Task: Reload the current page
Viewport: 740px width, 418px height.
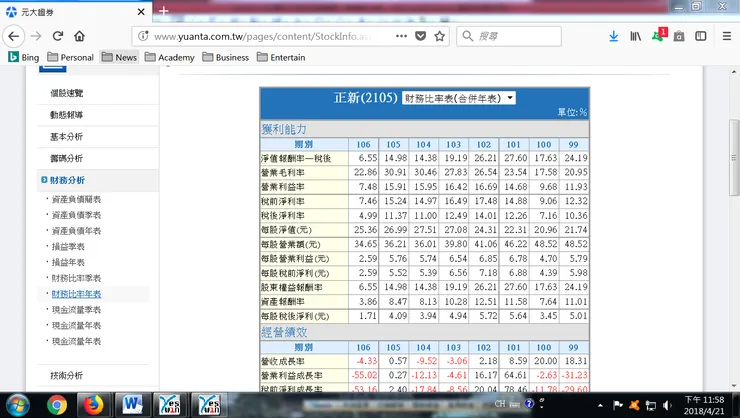Action: 58,36
